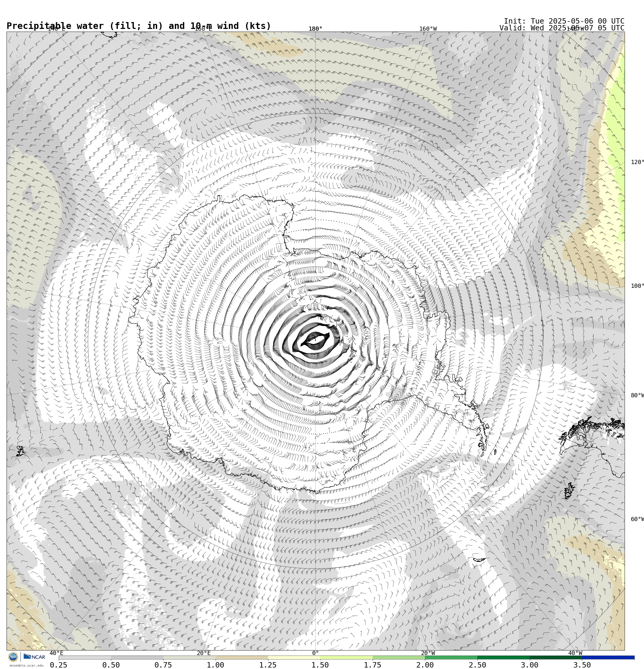
Task: Click the 180° longitude label at top
Action: tap(315, 29)
